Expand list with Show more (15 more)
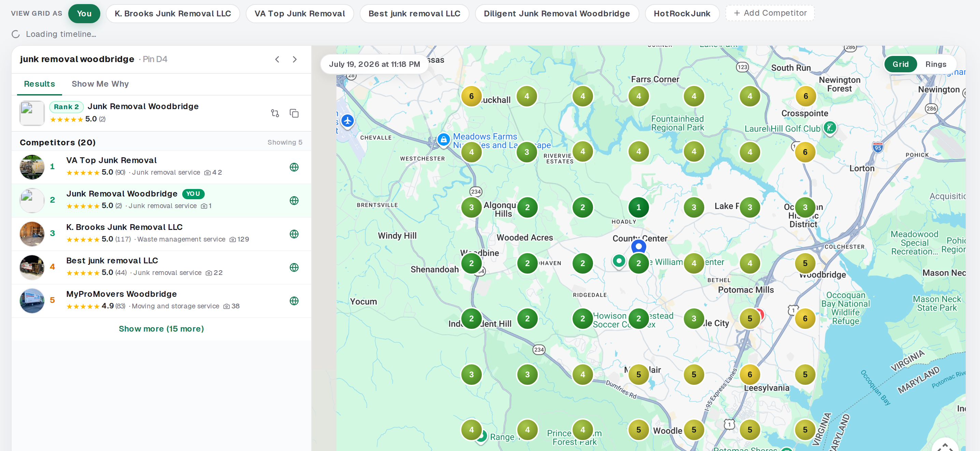This screenshot has width=980, height=451. click(161, 329)
